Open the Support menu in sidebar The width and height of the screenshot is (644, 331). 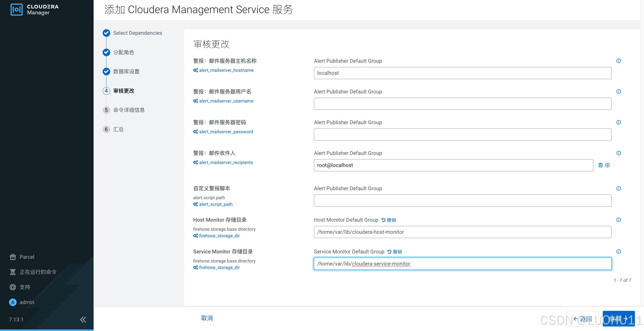25,287
